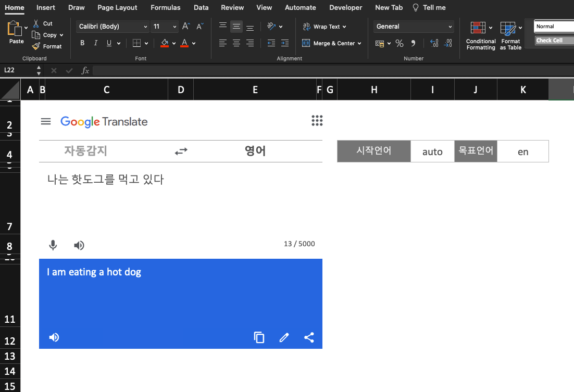This screenshot has width=574, height=392.
Task: Decrease indent
Action: click(271, 43)
